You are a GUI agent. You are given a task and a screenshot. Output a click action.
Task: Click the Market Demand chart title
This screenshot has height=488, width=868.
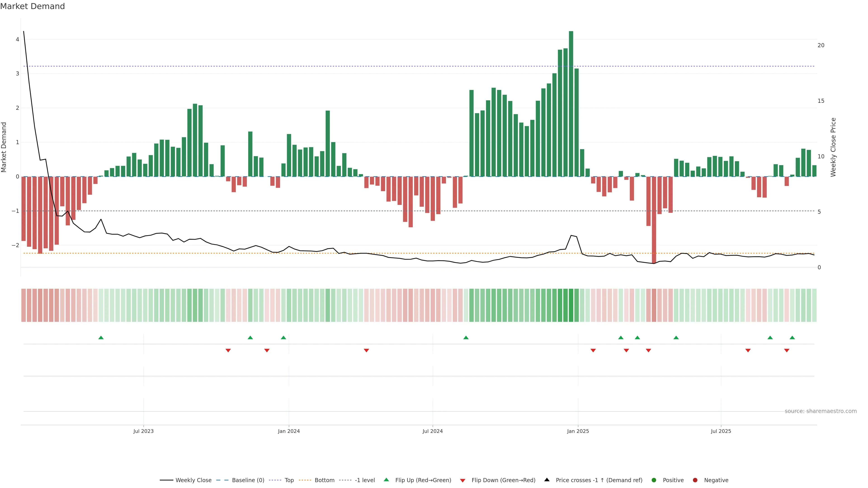tap(32, 6)
